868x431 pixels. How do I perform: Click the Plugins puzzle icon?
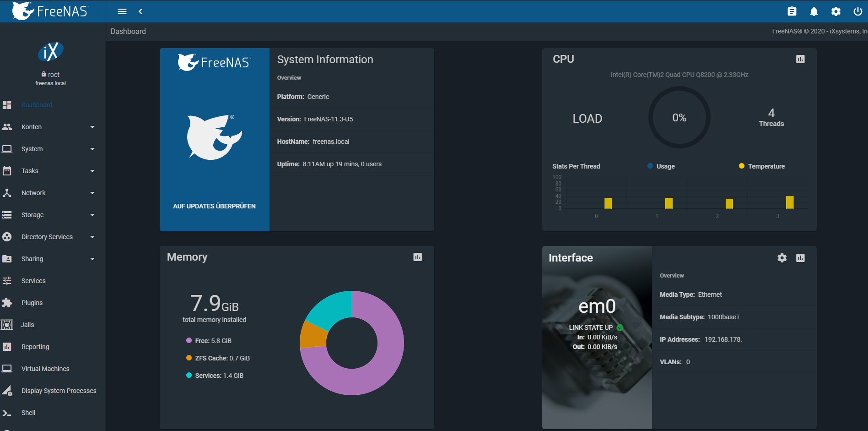7,303
